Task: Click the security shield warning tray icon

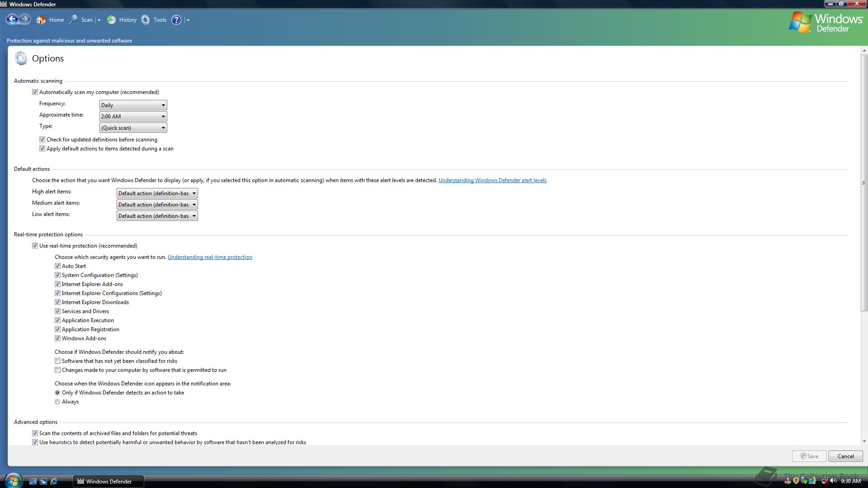Action: tap(796, 481)
